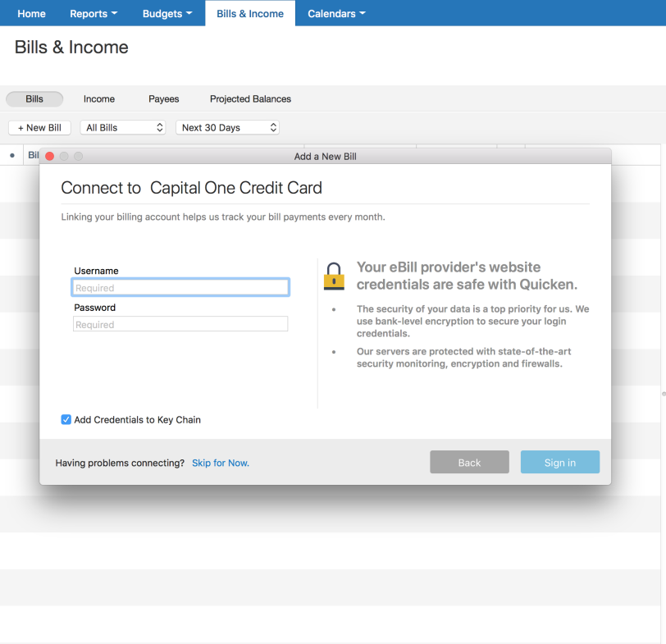Select the Bills & Income tab
The image size is (666, 644).
click(250, 14)
